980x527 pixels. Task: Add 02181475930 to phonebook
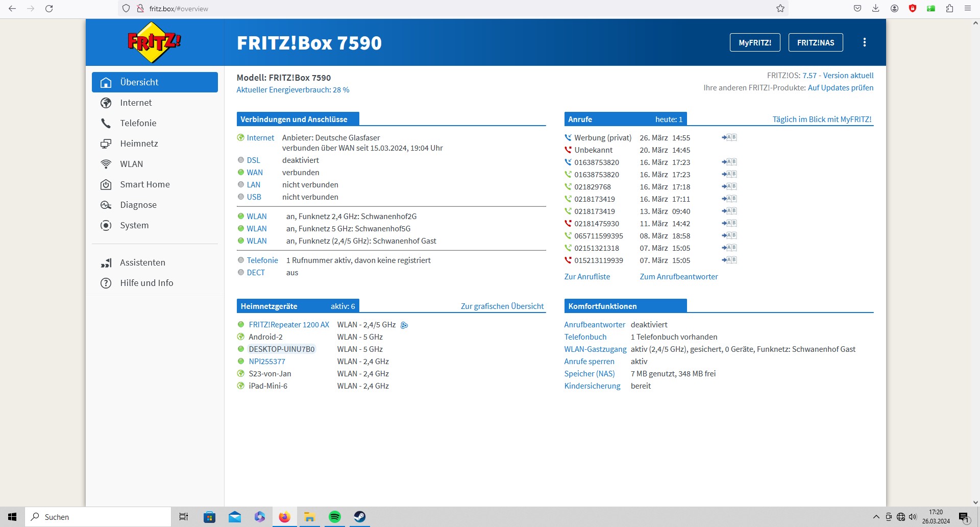pyautogui.click(x=729, y=223)
